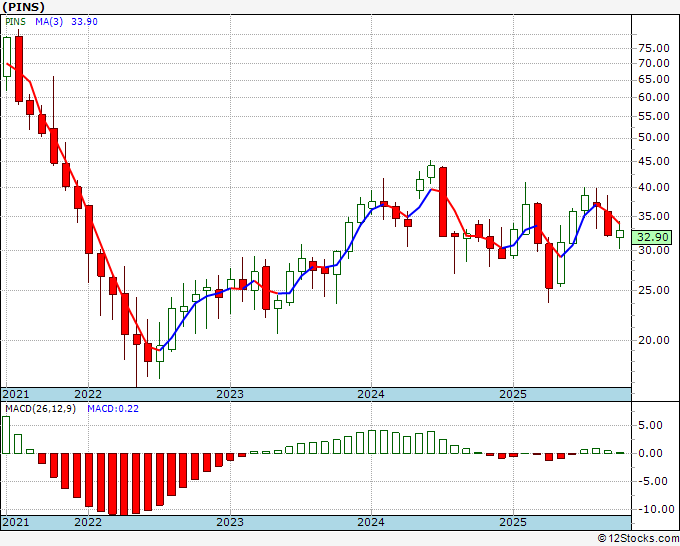Click the tallest green MACD bar at 2021
The width and height of the screenshot is (680, 546).
click(6, 435)
